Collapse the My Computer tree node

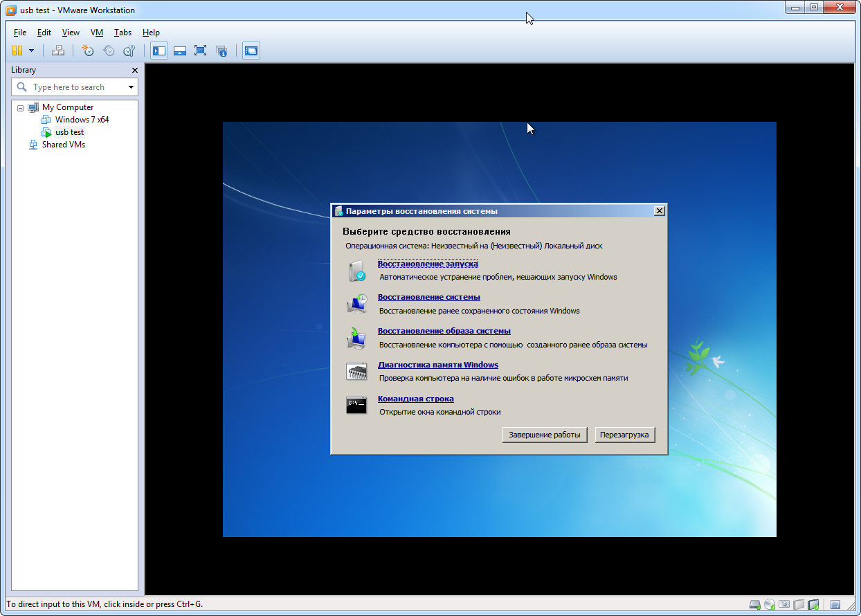20,108
